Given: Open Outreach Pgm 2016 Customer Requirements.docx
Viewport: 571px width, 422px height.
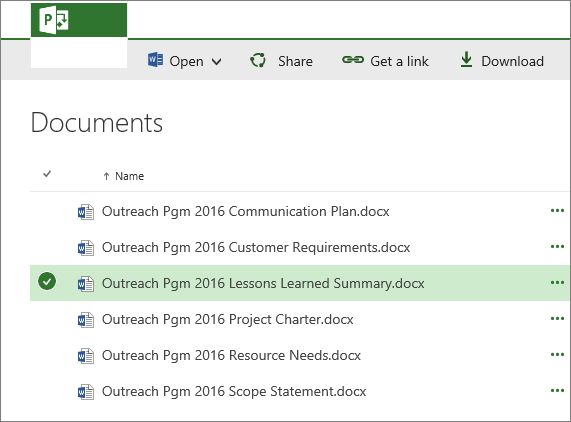Looking at the screenshot, I should point(256,248).
